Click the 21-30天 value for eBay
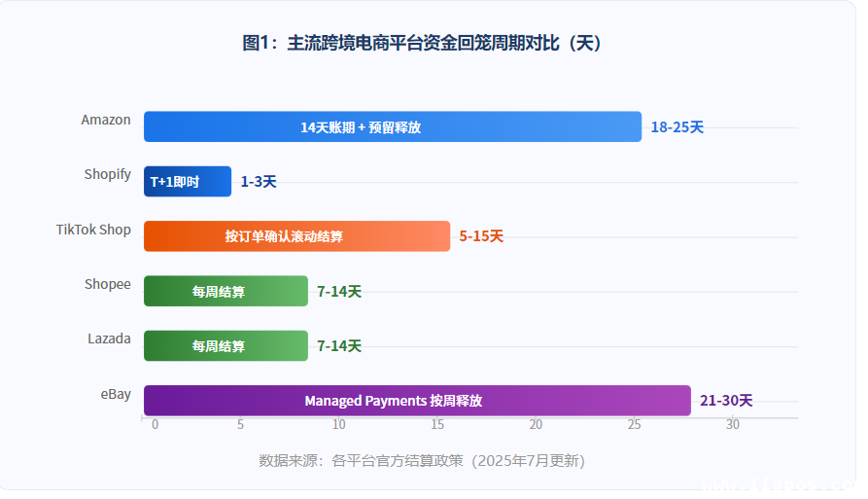868x499 pixels. 726,401
